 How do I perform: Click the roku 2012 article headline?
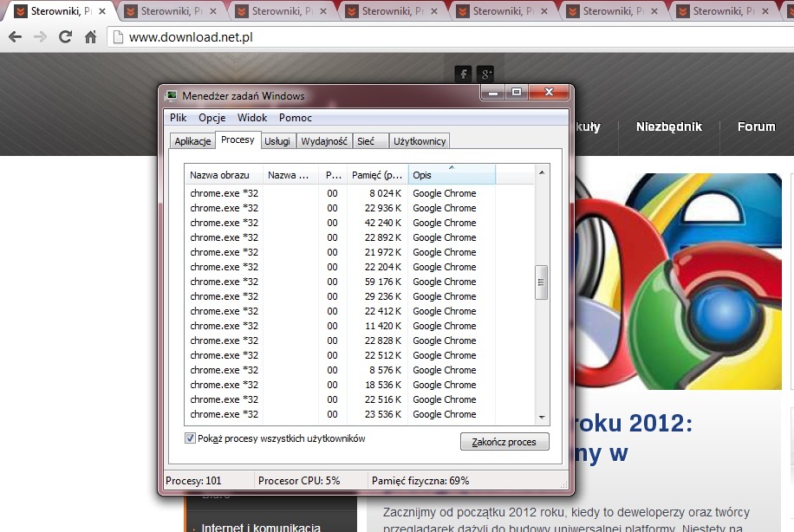coord(634,438)
